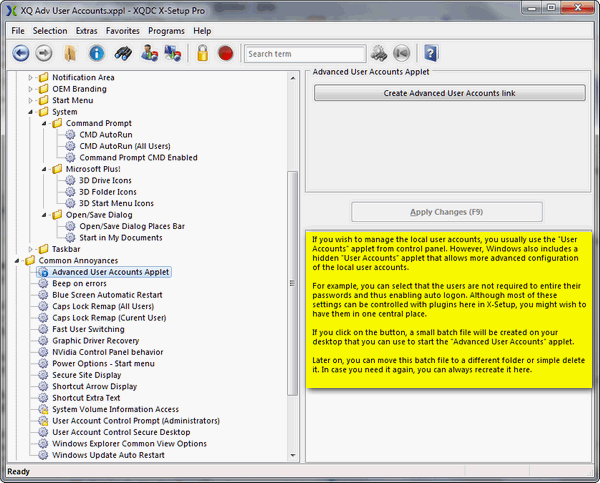The image size is (600, 483).
Task: Select 3D Start Menu Icons
Action: click(x=116, y=203)
